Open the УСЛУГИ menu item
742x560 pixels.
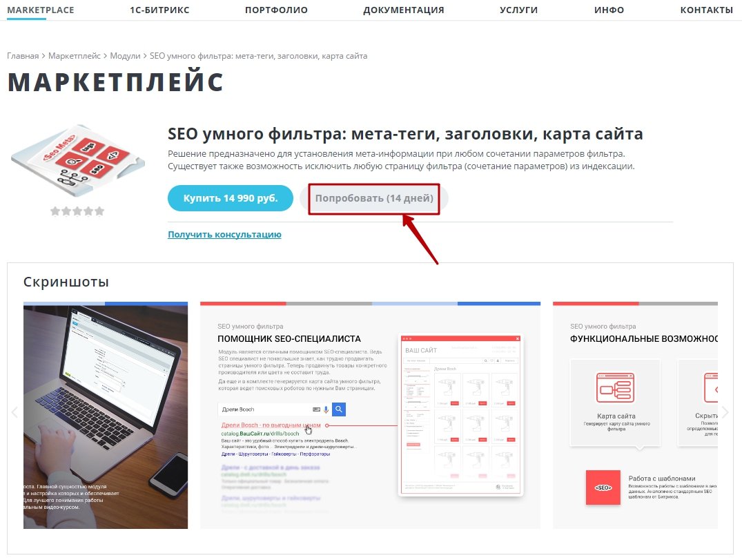[518, 10]
